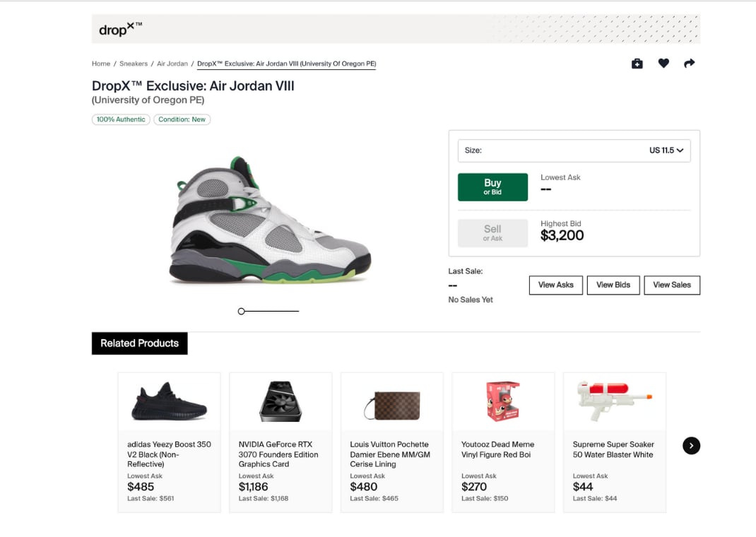Image resolution: width=756 pixels, height=537 pixels.
Task: Click the image rotation slider handle
Action: pos(242,311)
